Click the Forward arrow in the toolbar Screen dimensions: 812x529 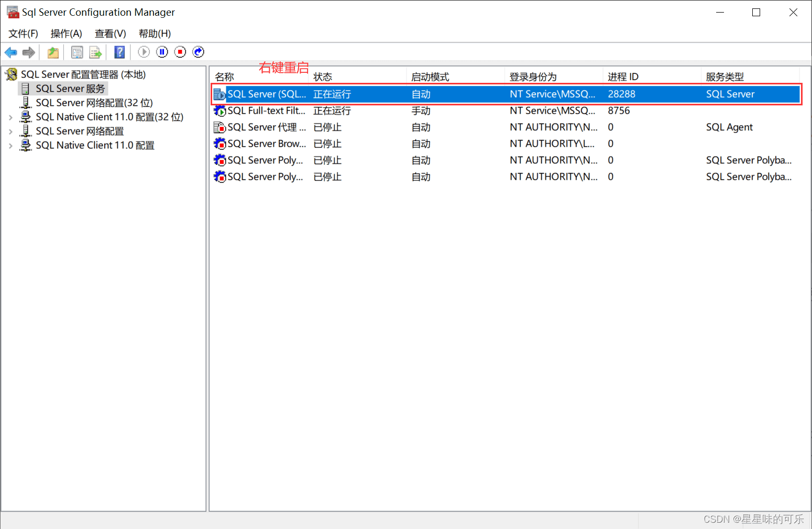[x=29, y=52]
